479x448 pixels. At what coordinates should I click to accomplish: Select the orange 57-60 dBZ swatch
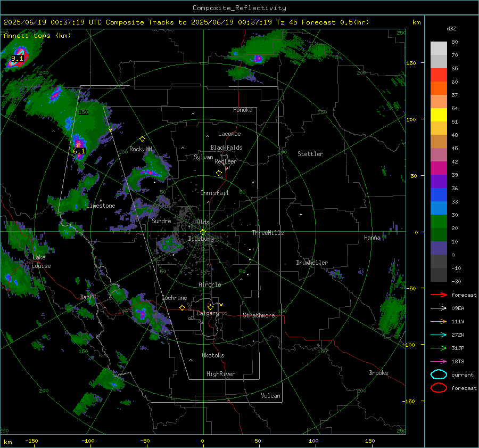(x=439, y=88)
